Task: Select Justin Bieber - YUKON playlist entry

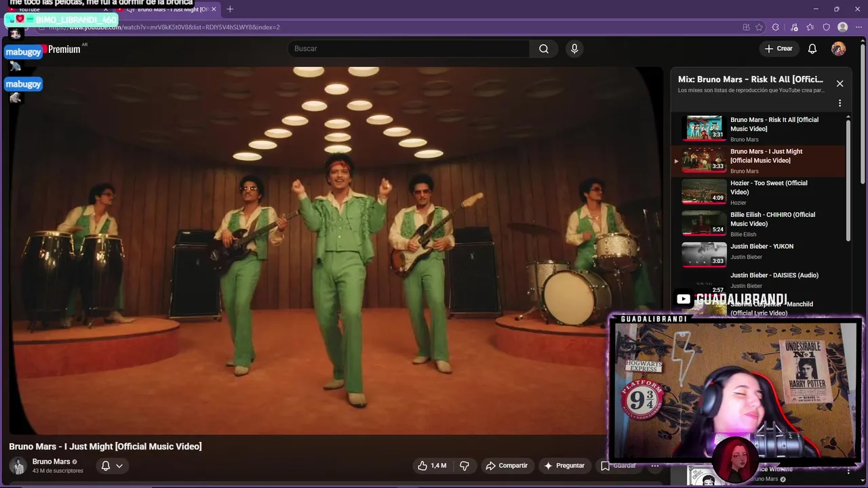Action: [x=759, y=255]
